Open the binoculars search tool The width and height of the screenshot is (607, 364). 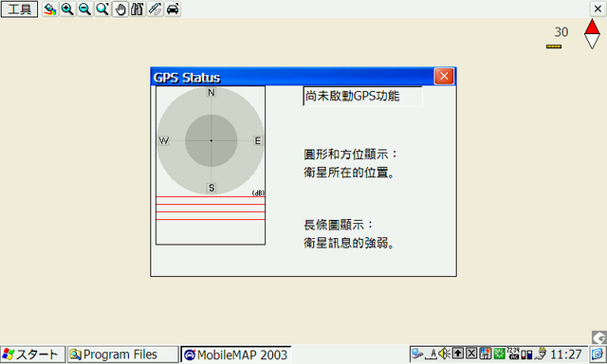coord(138,9)
